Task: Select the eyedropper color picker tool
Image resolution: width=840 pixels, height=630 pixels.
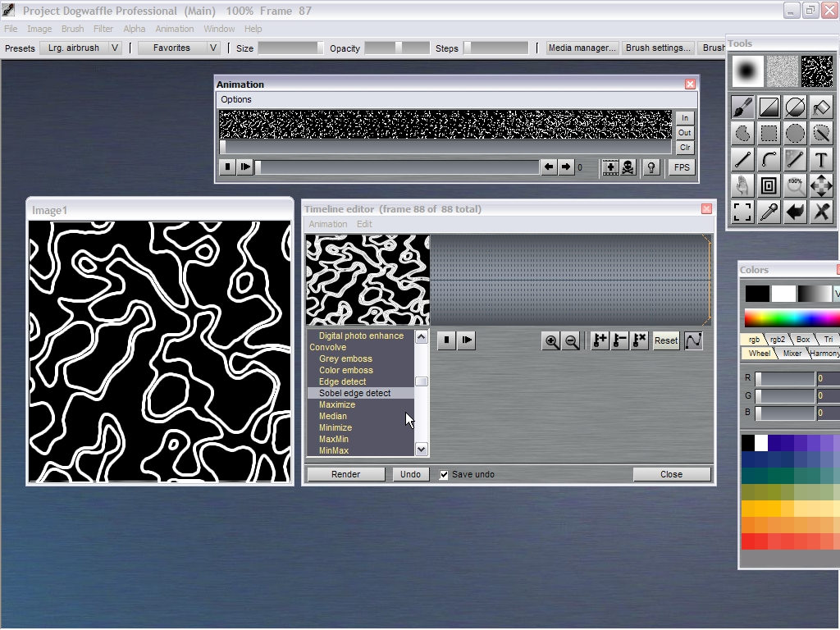Action: coord(769,212)
